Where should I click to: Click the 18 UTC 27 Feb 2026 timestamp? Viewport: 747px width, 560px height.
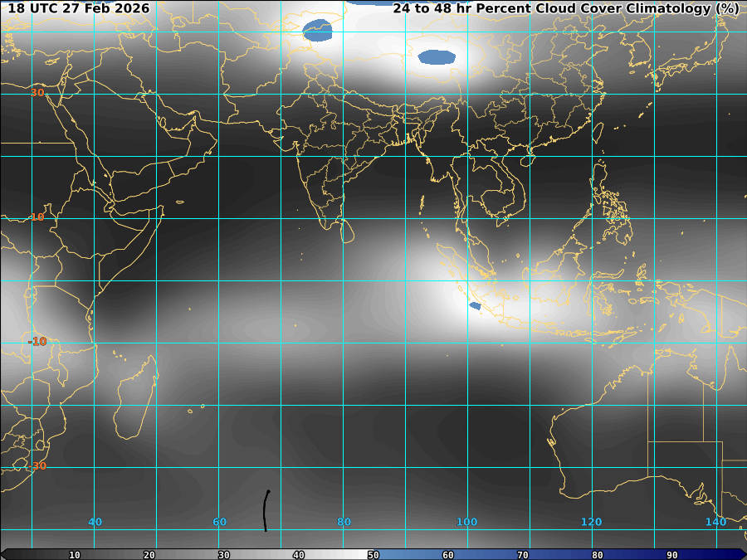[79, 8]
